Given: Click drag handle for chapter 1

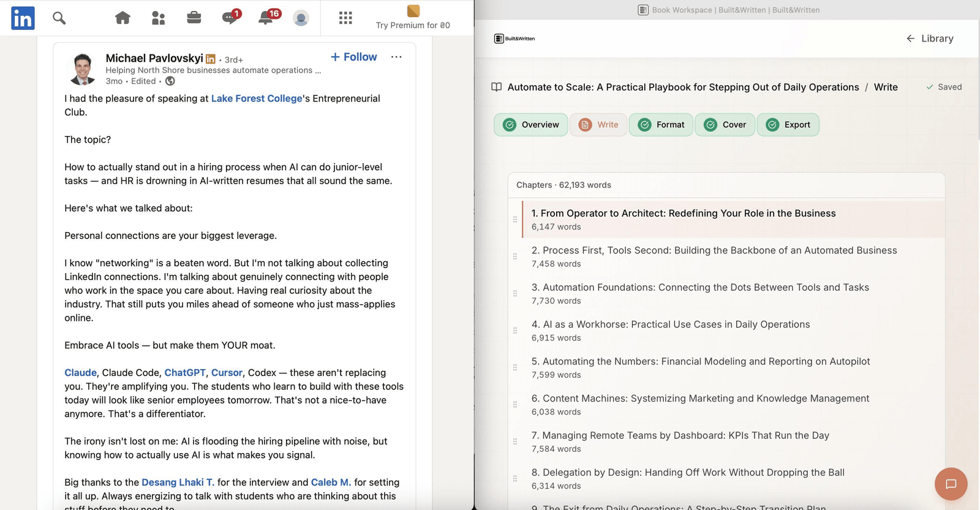Looking at the screenshot, I should click(514, 219).
